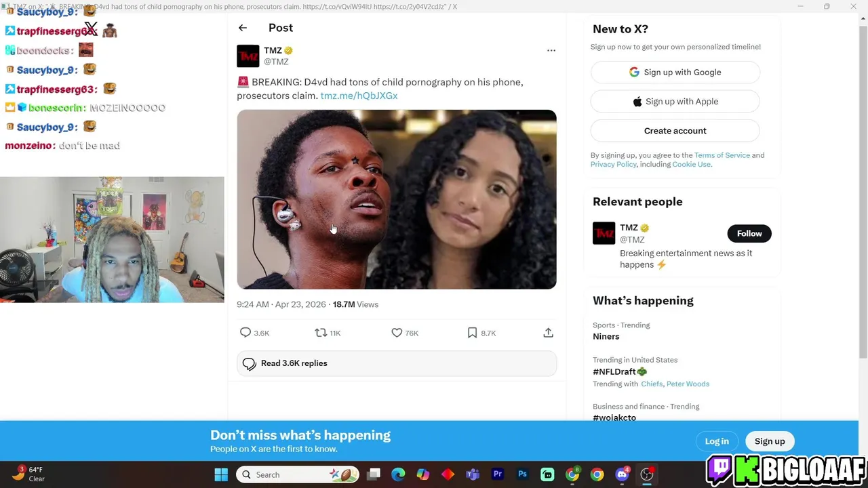Open Discord from the taskbar
Viewport: 868px width, 488px height.
pos(622,474)
